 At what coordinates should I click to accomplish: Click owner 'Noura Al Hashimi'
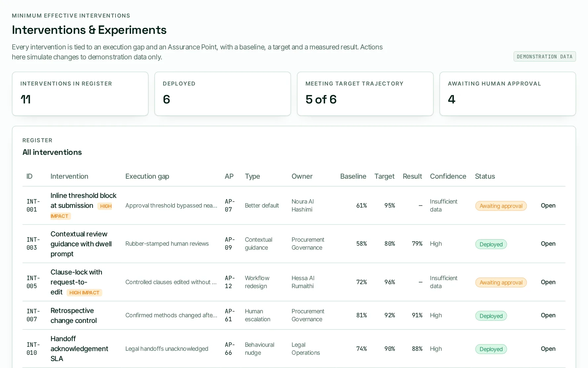click(x=303, y=206)
